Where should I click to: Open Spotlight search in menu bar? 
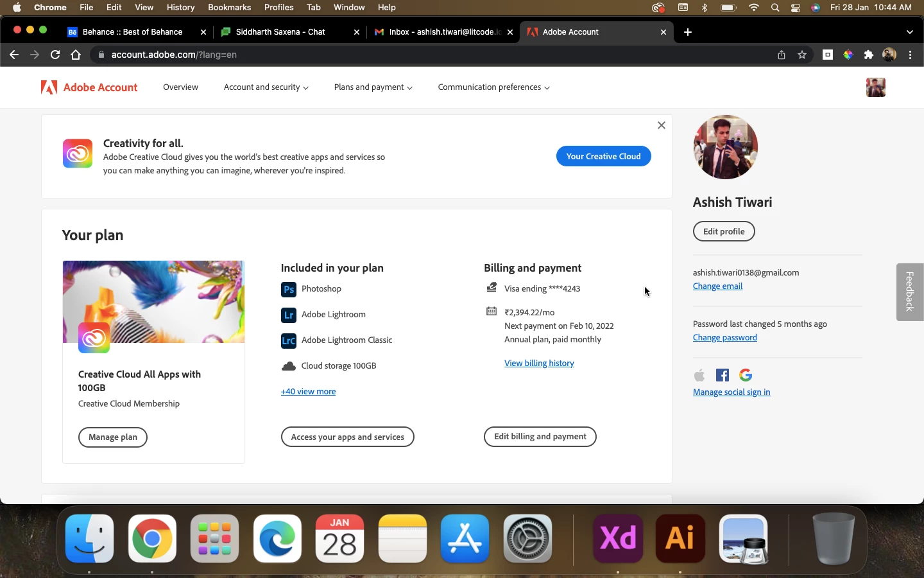click(x=775, y=8)
